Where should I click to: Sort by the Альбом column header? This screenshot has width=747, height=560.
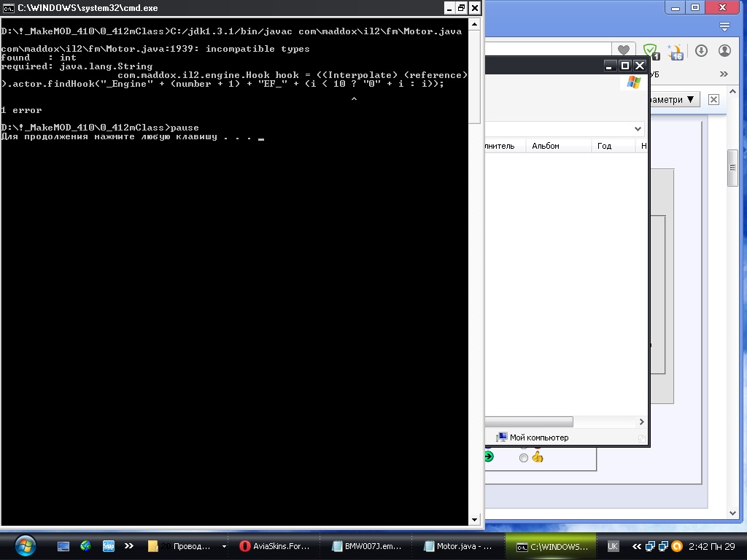[x=558, y=146]
